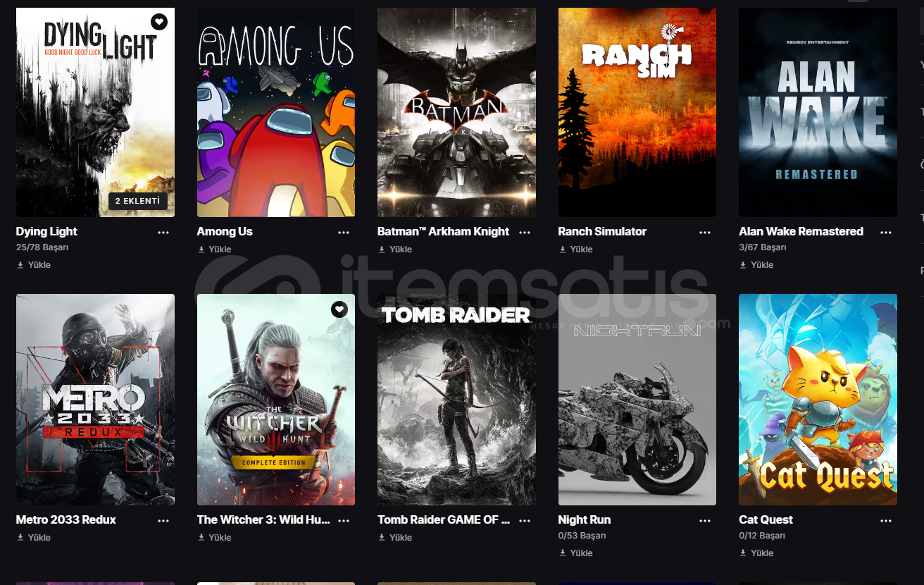
Task: Open the Cat Quest cover thumbnail
Action: [x=818, y=400]
